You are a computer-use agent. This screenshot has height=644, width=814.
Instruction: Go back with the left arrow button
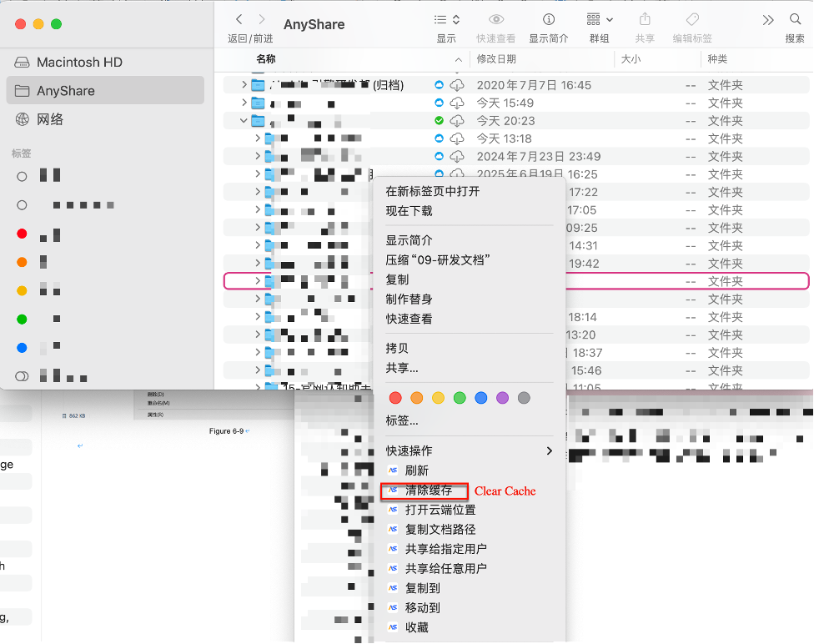(x=239, y=19)
